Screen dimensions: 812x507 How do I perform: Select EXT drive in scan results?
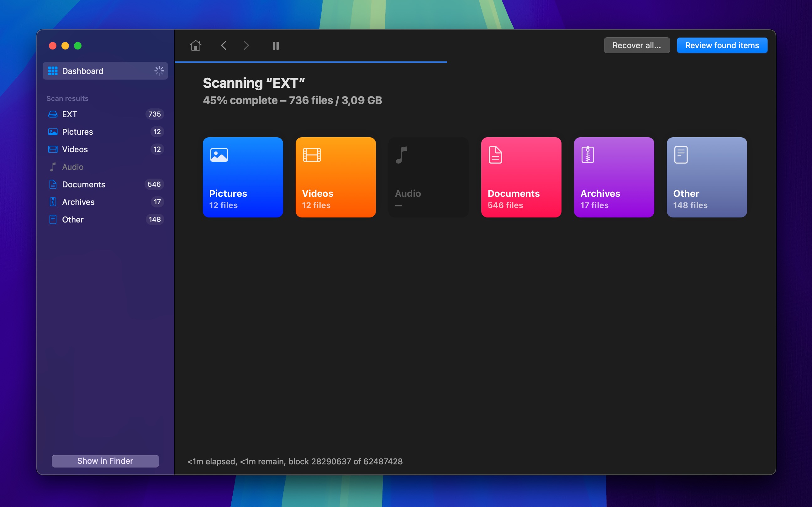pos(105,114)
